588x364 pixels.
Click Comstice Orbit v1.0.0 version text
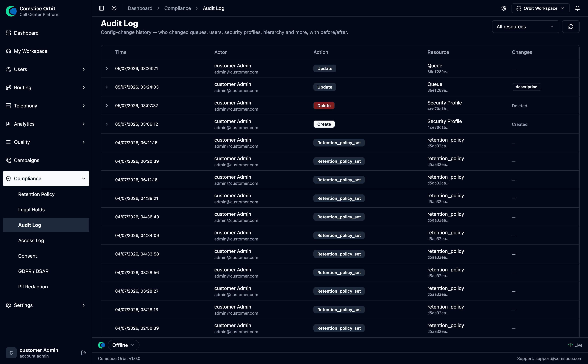coord(119,358)
